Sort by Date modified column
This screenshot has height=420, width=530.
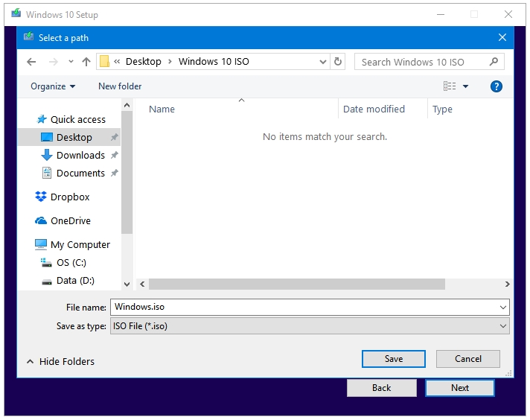(x=374, y=109)
